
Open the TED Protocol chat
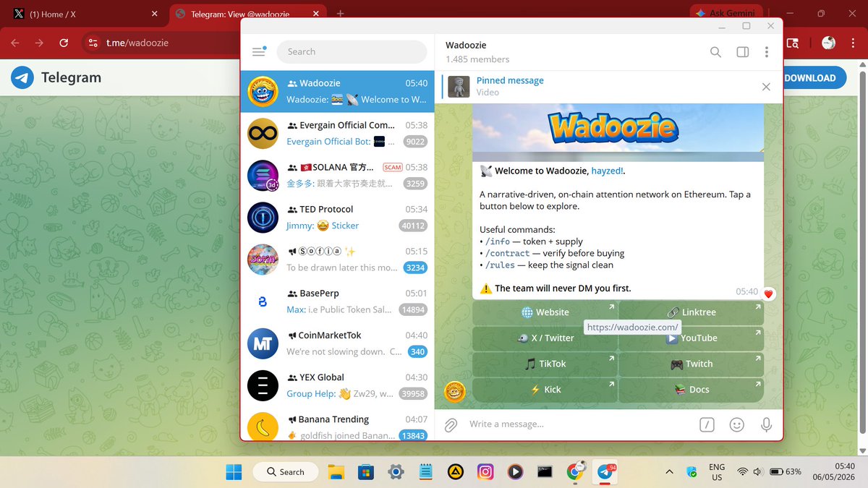click(x=338, y=217)
